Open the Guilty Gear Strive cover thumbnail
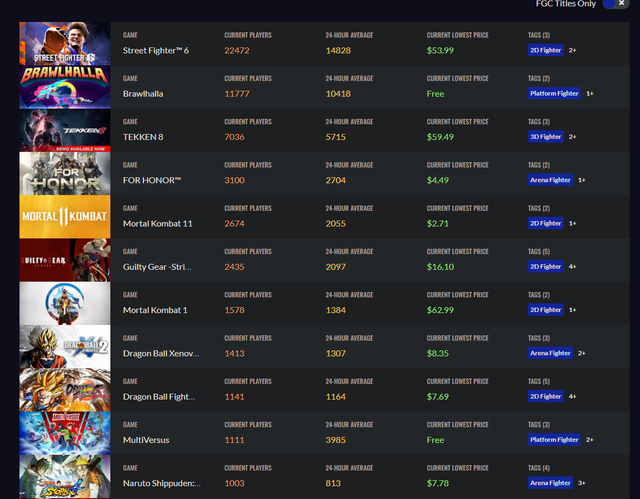Viewport: 640px width, 499px height. pyautogui.click(x=64, y=259)
